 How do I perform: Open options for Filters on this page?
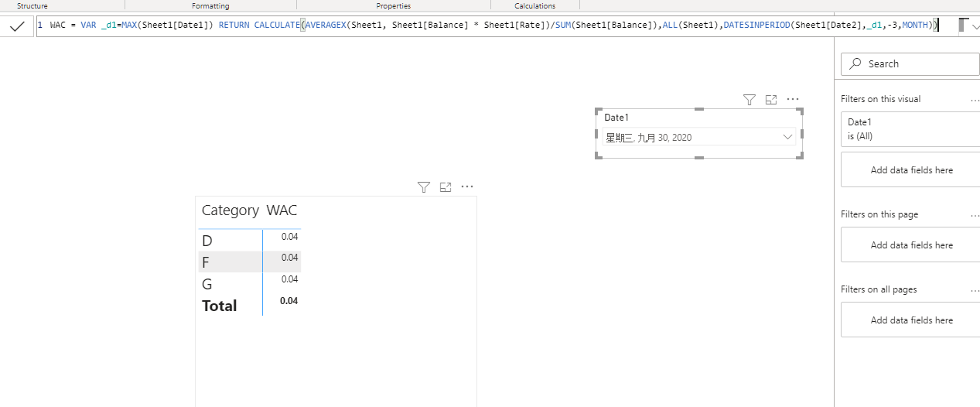(975, 215)
